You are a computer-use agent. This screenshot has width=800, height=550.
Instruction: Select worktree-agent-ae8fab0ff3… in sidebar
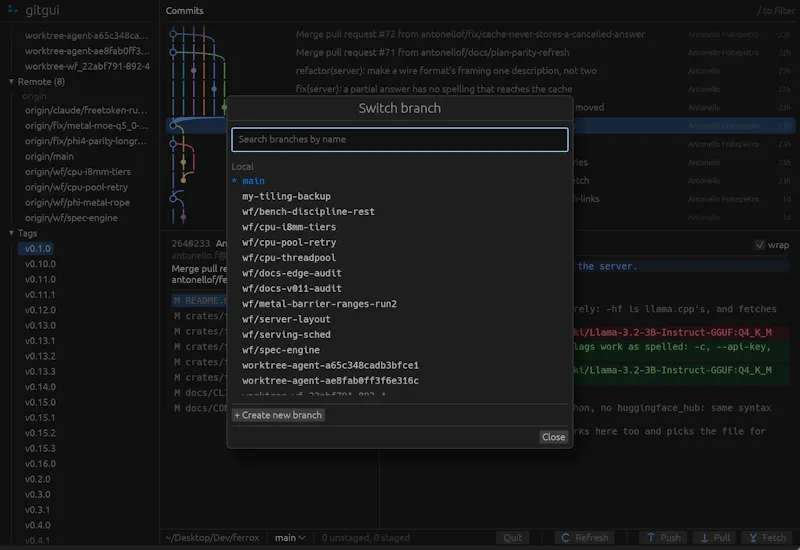coord(87,51)
